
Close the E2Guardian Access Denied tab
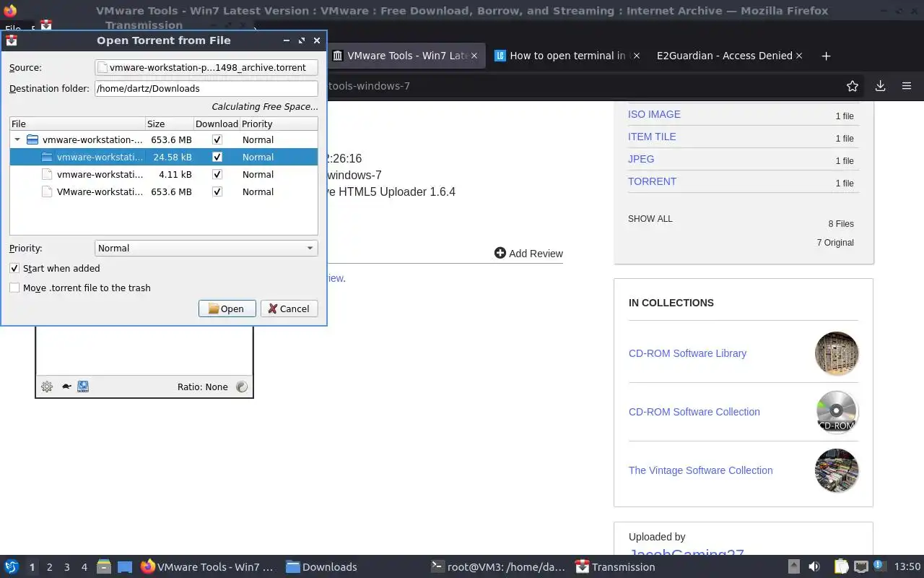(x=798, y=56)
